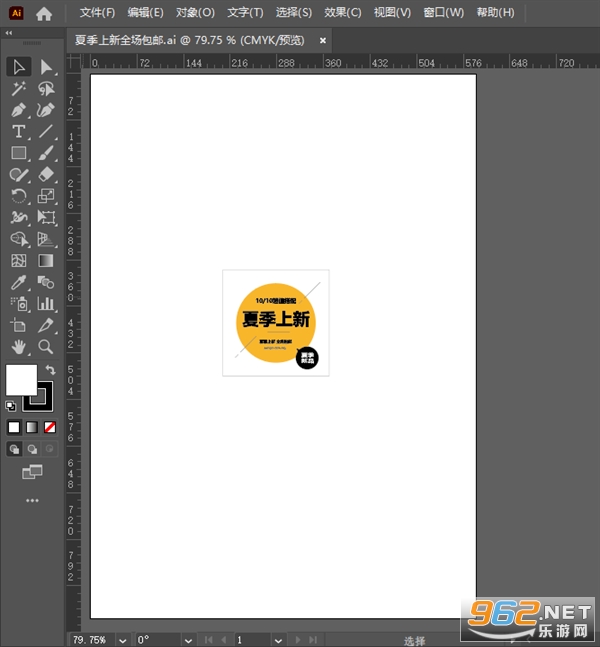This screenshot has width=600, height=647.
Task: Select the Artboard tool
Action: 19,325
